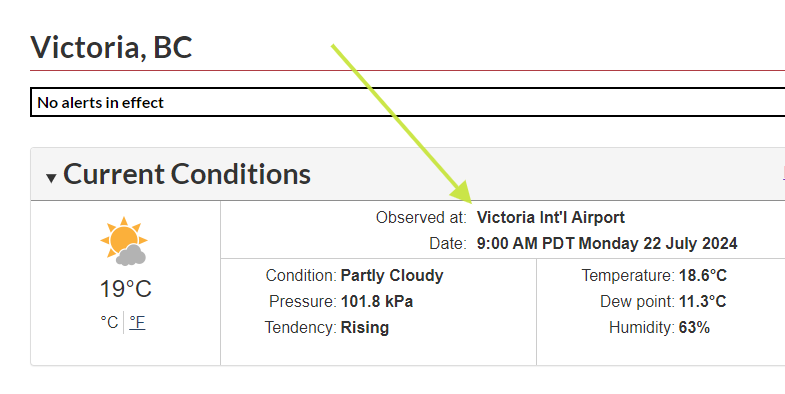Click the Partly Cloudy condition value
Image resolution: width=785 pixels, height=394 pixels.
[x=392, y=275]
